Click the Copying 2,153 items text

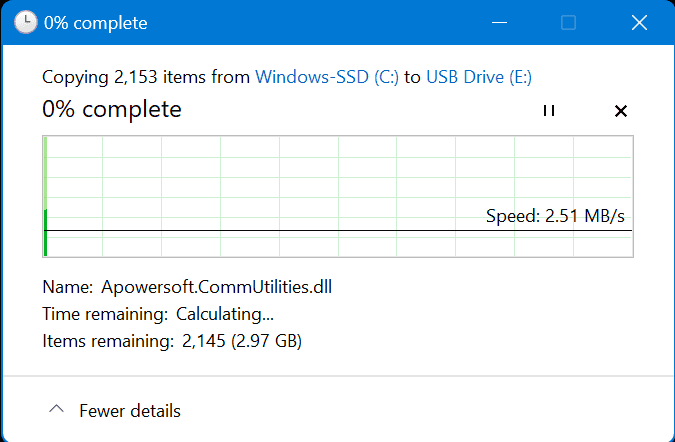coord(146,76)
